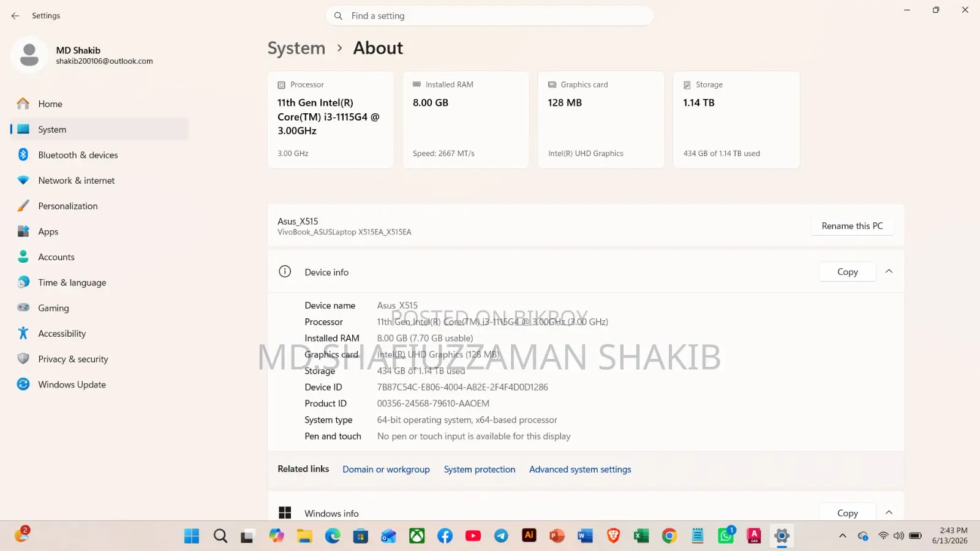Open WhatsApp from the taskbar
The height and width of the screenshot is (551, 980).
(726, 536)
